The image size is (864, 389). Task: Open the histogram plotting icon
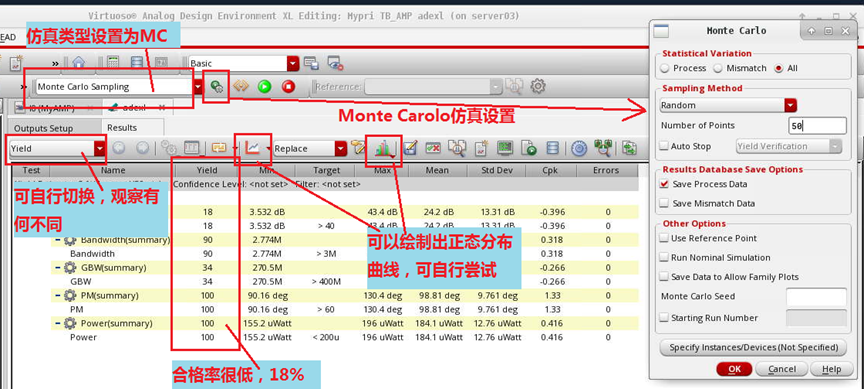(x=384, y=148)
